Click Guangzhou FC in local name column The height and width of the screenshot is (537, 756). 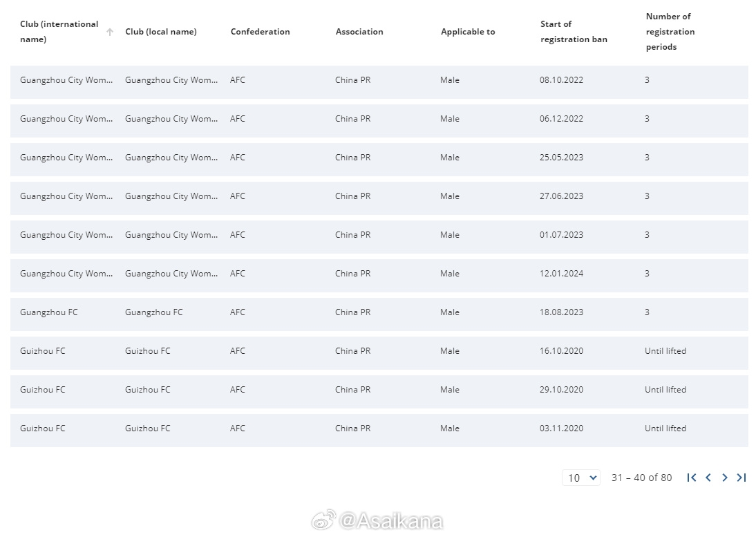click(154, 312)
